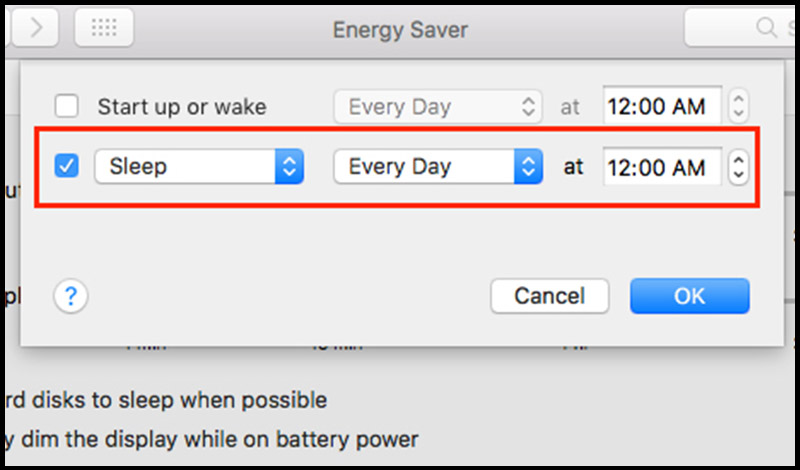This screenshot has height=470, width=800.
Task: Click the search magnifier field in toolbar
Action: tap(740, 29)
